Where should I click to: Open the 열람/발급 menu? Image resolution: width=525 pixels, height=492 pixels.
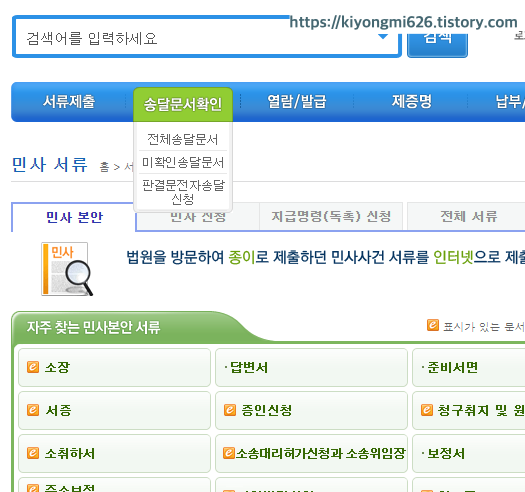(x=297, y=101)
